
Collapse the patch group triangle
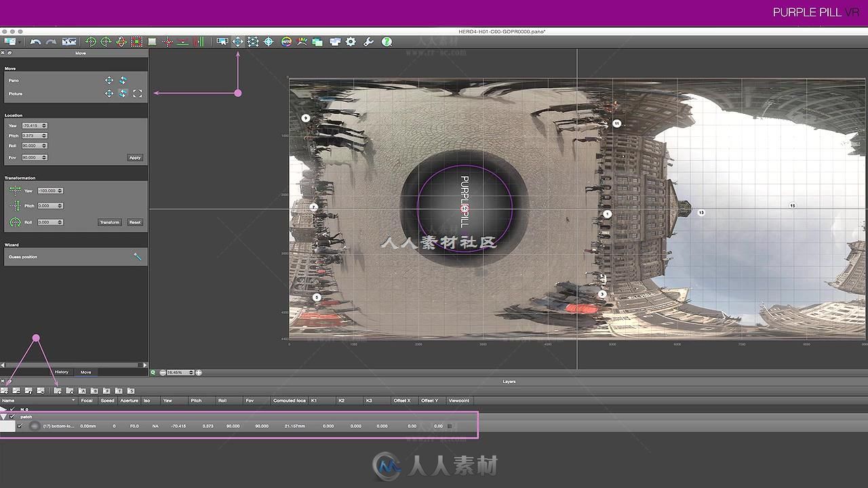pos(3,417)
